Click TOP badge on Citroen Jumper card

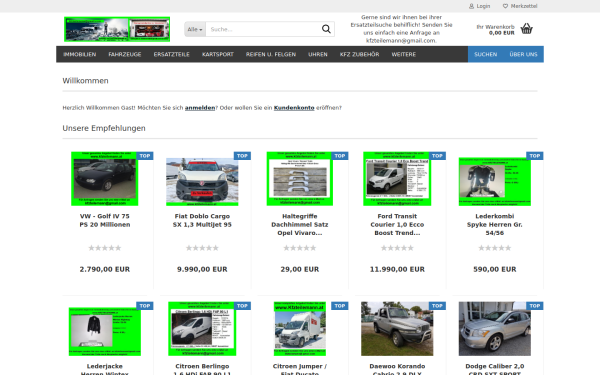340,306
